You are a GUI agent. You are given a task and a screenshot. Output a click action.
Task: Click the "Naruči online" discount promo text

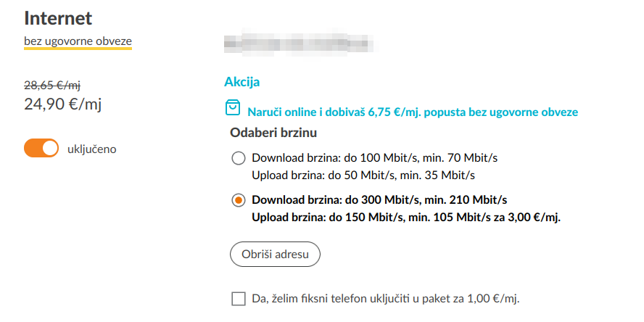pos(413,112)
